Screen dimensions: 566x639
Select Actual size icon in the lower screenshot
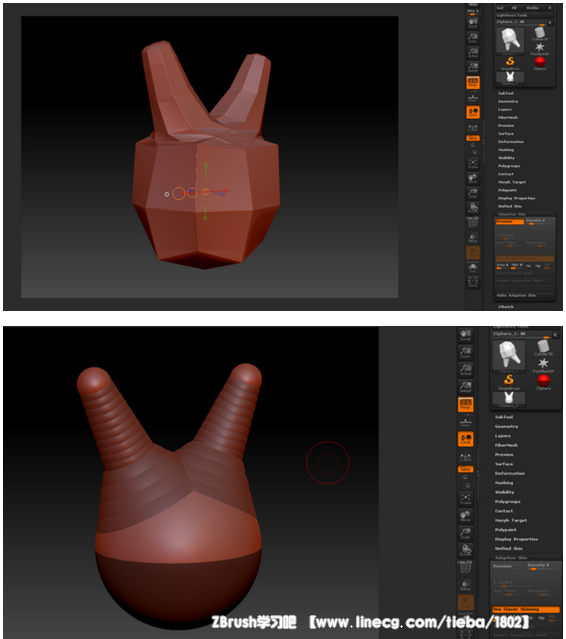pos(465,369)
